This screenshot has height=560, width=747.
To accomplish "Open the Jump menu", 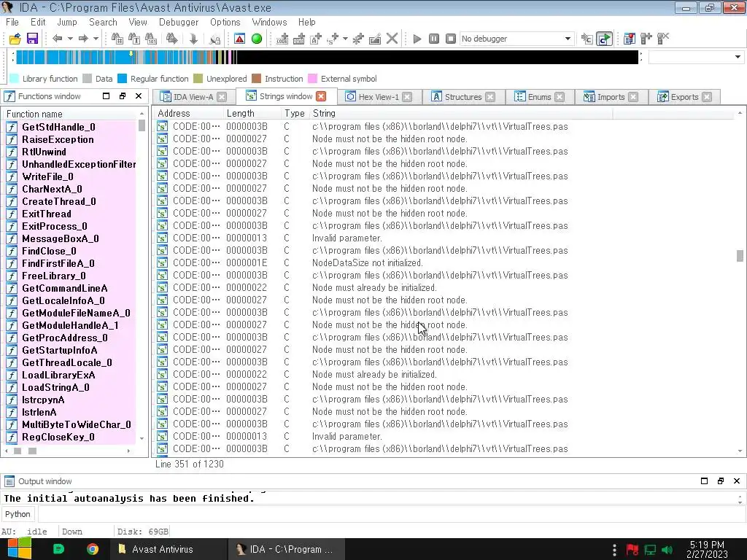I will pyautogui.click(x=66, y=22).
